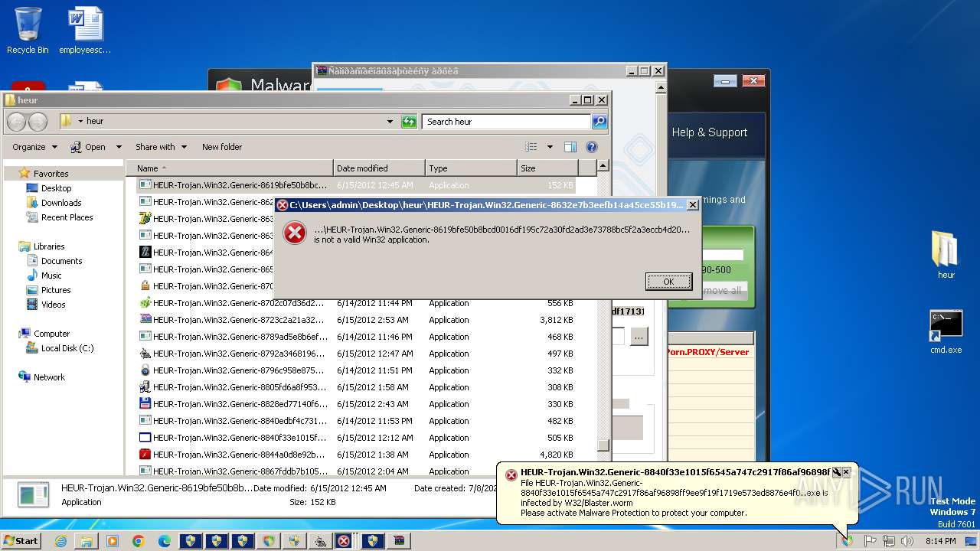Click the 8:14 PM system clock
980x551 pixels.
[940, 541]
